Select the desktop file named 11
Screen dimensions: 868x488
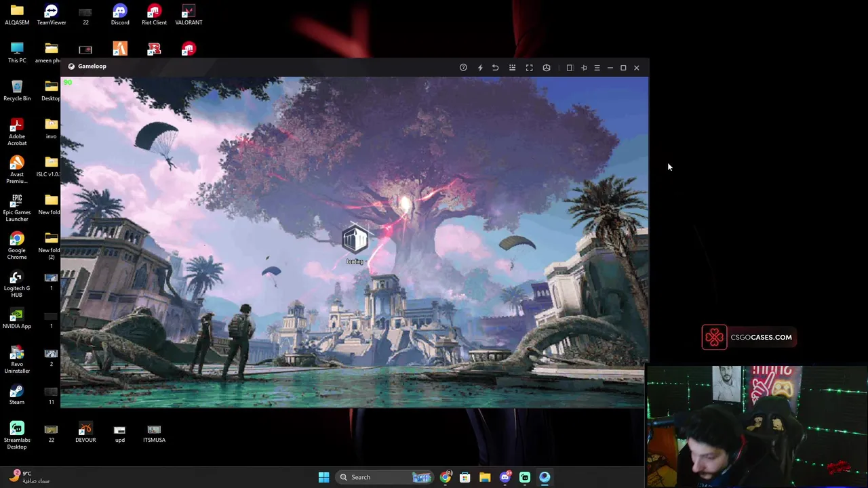[x=51, y=394]
